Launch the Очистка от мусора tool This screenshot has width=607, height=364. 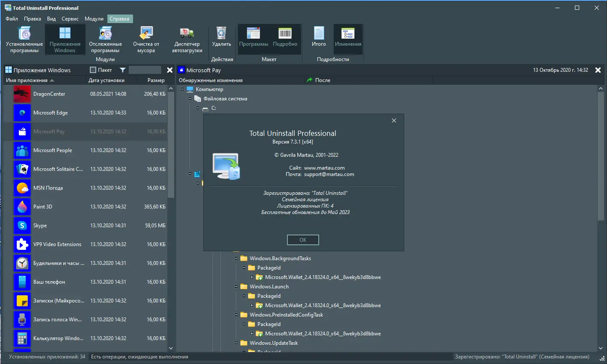tap(145, 39)
